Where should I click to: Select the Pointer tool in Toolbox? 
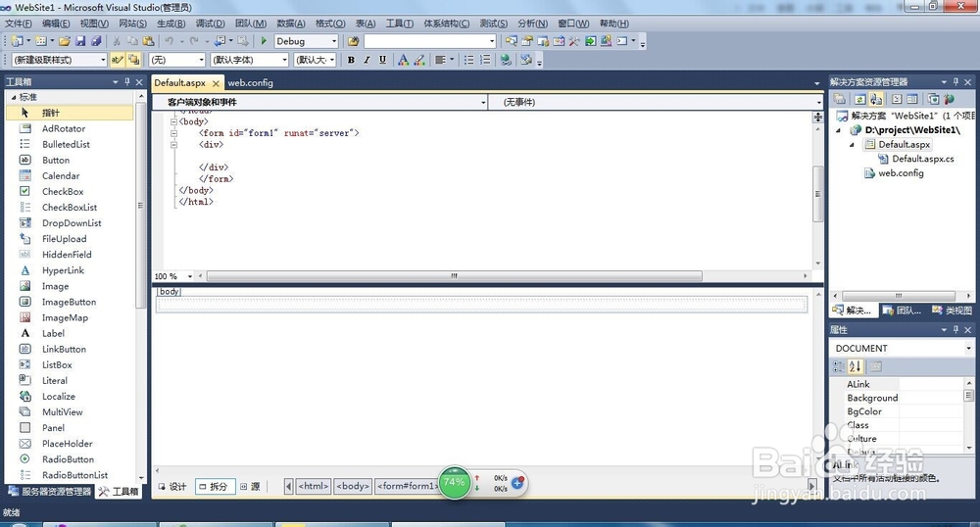70,113
